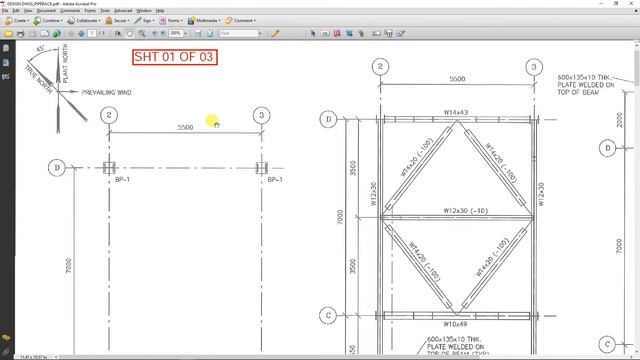This screenshot has height=360, width=640.
Task: Click the Zoom out button
Action: point(155,33)
